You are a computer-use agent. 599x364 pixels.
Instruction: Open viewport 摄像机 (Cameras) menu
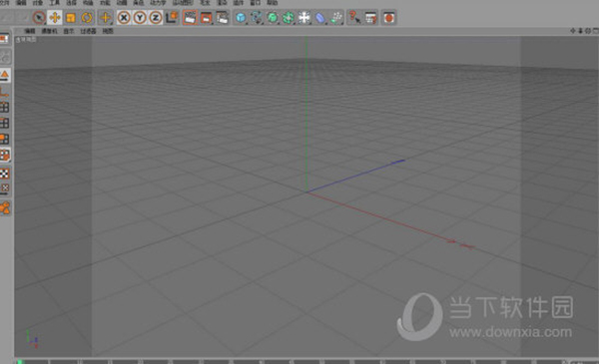point(49,31)
